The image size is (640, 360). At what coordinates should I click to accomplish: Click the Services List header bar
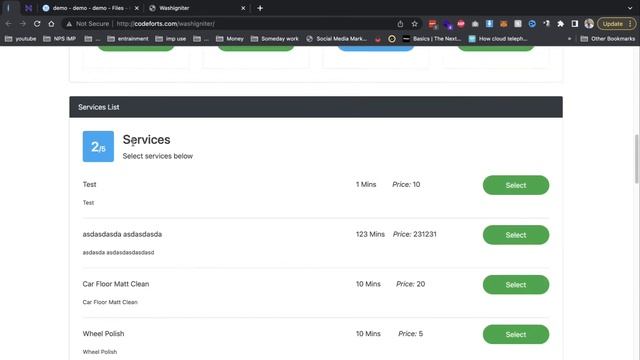[x=316, y=107]
